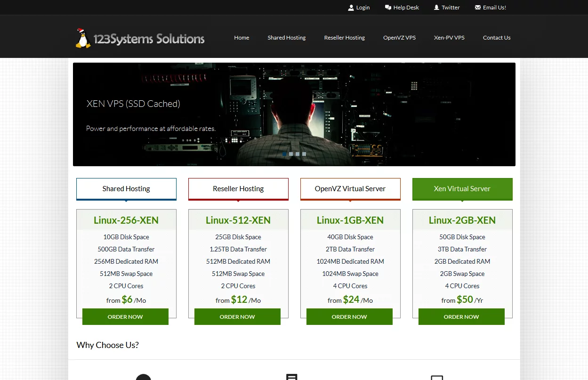Click the Help Desk chat icon
Image resolution: width=588 pixels, height=380 pixels.
click(388, 8)
